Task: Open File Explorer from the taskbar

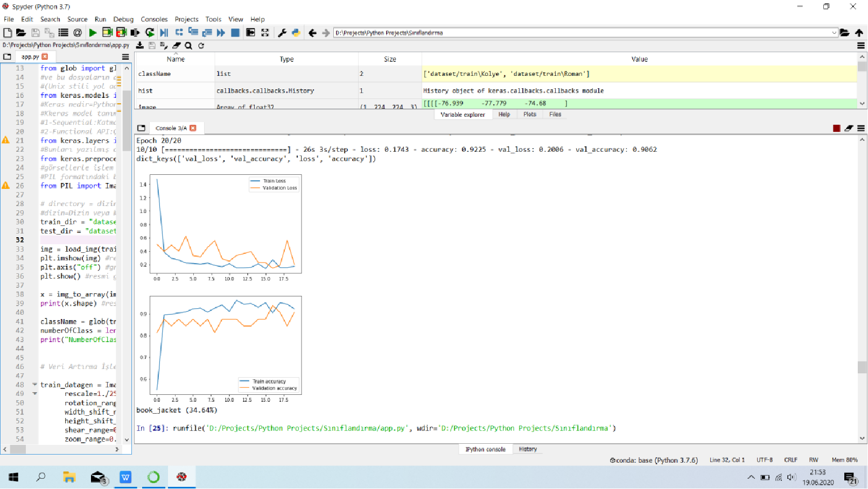Action: [x=69, y=477]
